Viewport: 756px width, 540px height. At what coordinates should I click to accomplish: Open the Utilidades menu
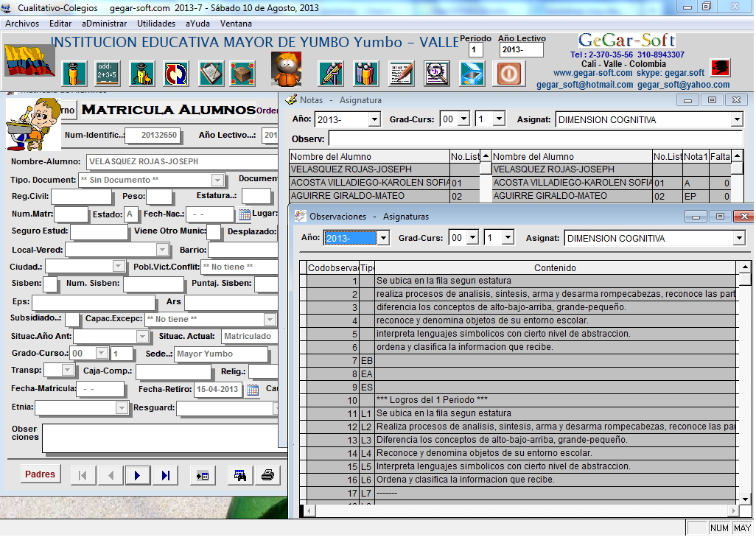pyautogui.click(x=156, y=24)
